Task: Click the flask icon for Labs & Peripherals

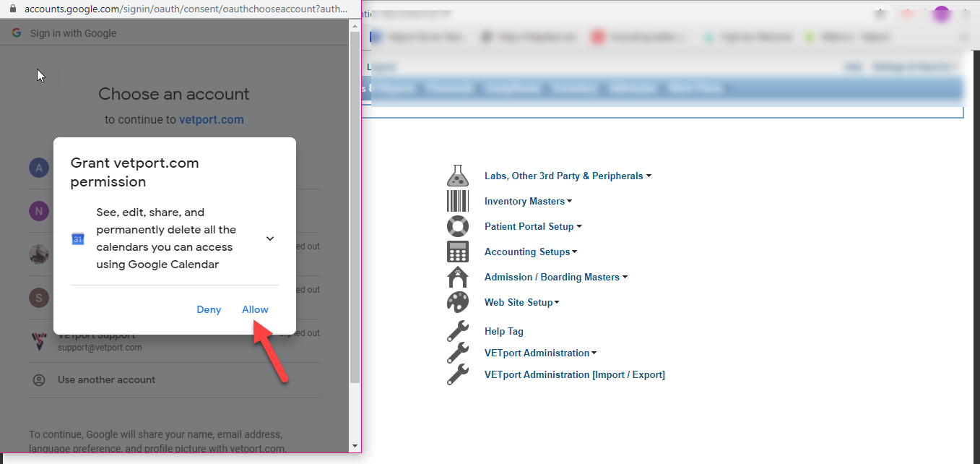Action: pyautogui.click(x=458, y=176)
